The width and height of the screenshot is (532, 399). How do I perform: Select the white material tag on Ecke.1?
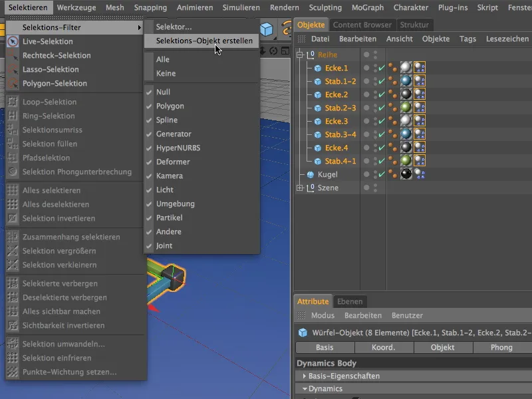click(x=406, y=68)
